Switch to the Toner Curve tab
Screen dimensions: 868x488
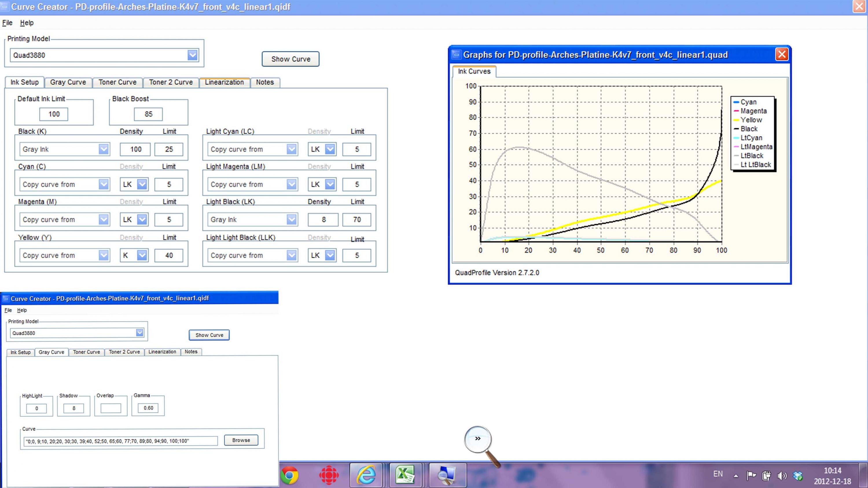(x=117, y=82)
